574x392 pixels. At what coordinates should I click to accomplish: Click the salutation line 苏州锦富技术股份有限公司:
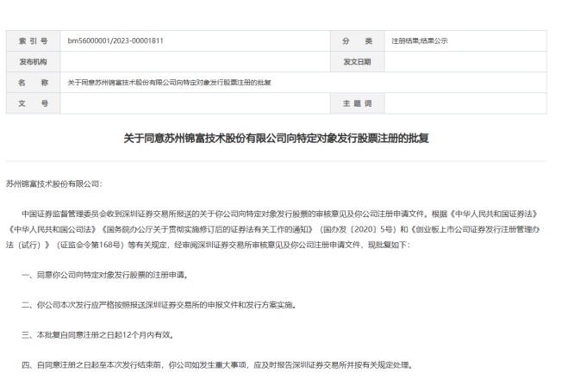click(53, 184)
